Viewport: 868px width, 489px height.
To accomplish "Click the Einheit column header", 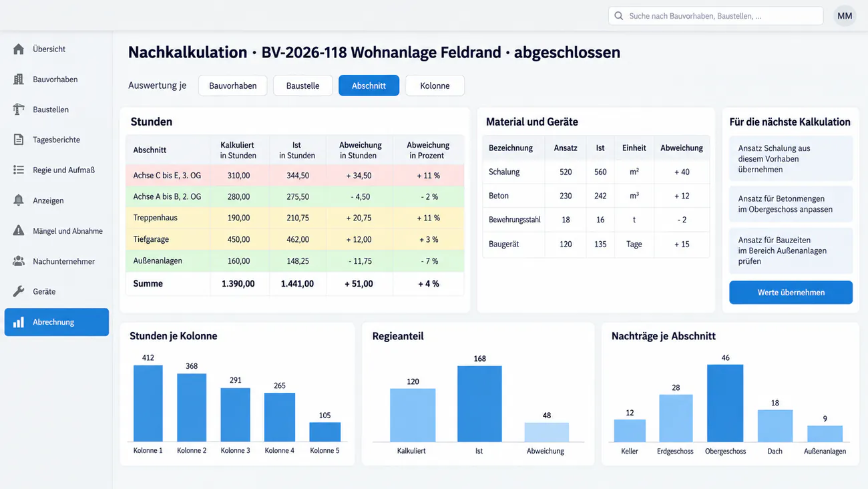I will coord(634,148).
